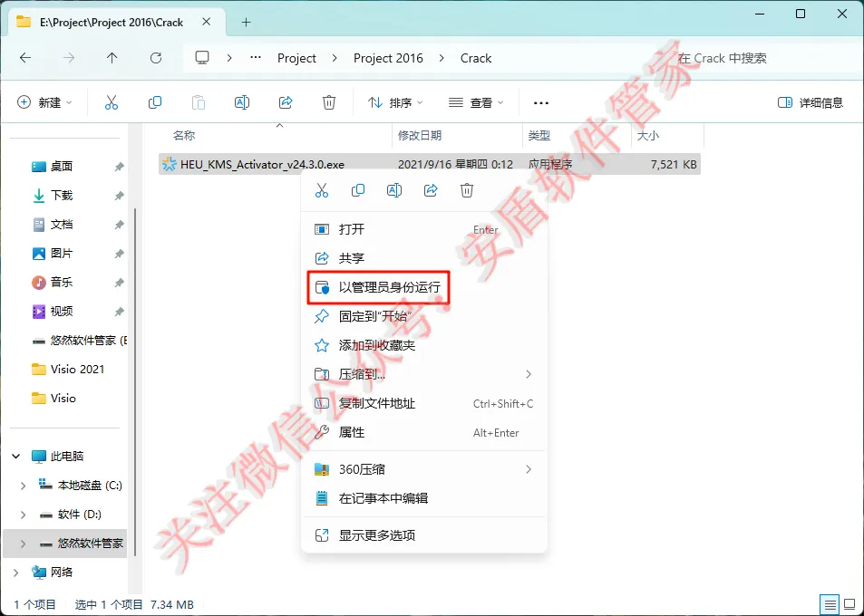
Task: Click the Rename icon in the toolbar
Action: [x=242, y=102]
